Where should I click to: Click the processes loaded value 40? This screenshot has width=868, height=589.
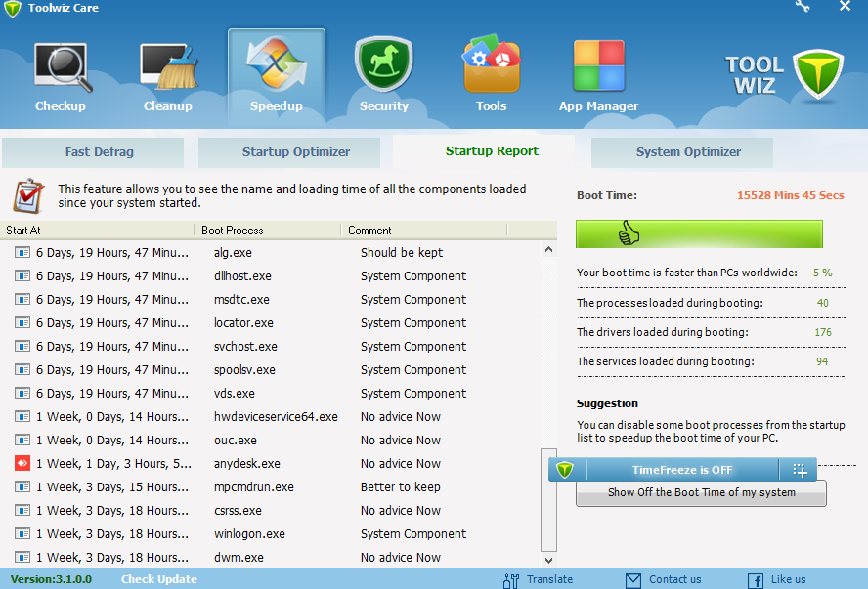point(823,303)
